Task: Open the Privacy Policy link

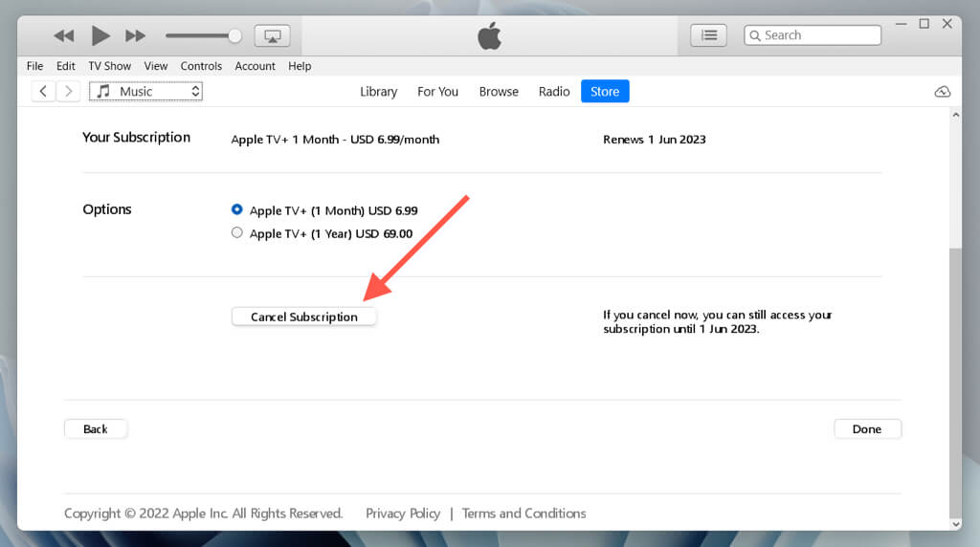Action: (403, 514)
